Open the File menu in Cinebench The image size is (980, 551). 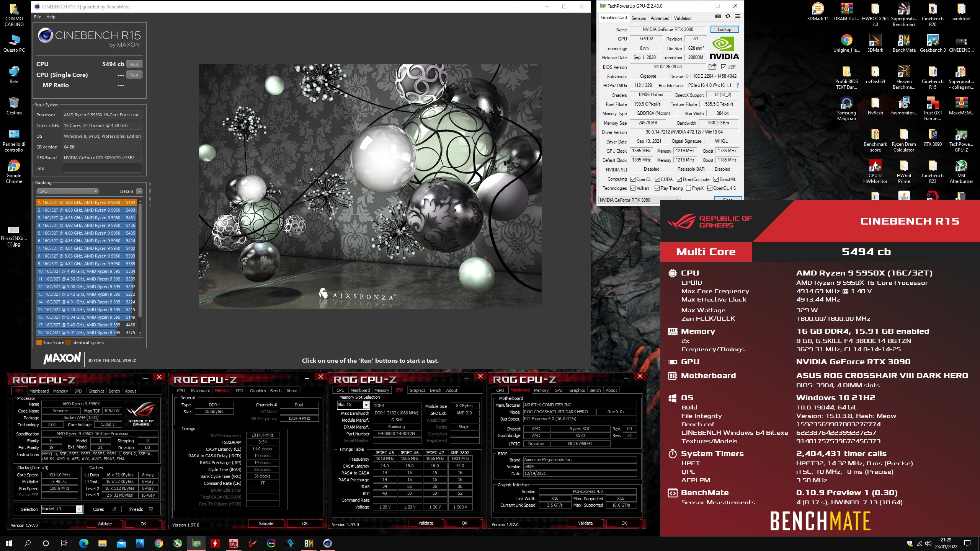click(x=38, y=17)
